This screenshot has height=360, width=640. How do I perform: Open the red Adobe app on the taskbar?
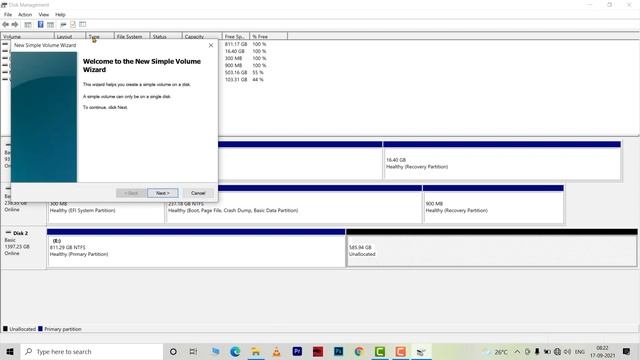pos(318,351)
